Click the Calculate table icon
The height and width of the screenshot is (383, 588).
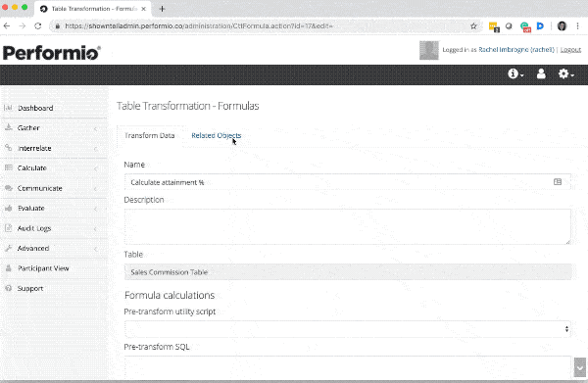8,168
